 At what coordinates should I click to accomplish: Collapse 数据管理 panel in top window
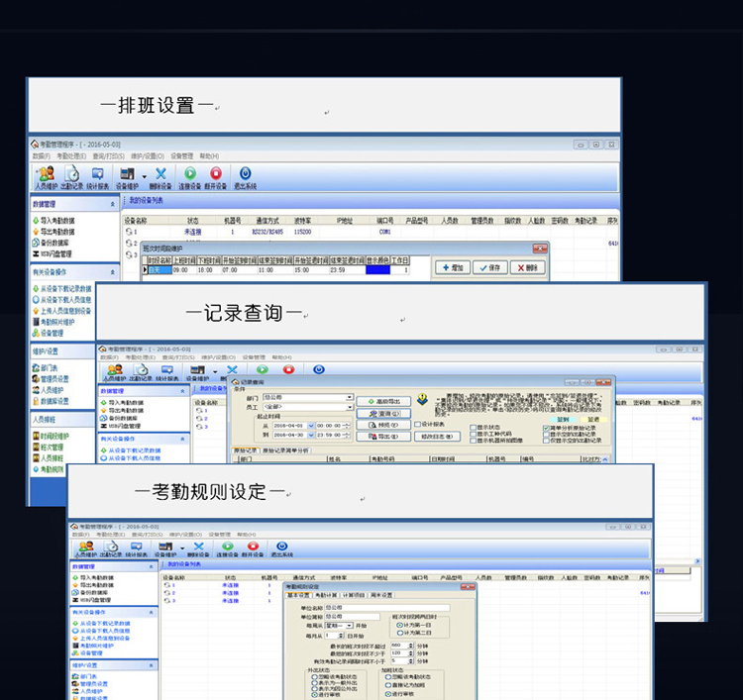pyautogui.click(x=112, y=204)
